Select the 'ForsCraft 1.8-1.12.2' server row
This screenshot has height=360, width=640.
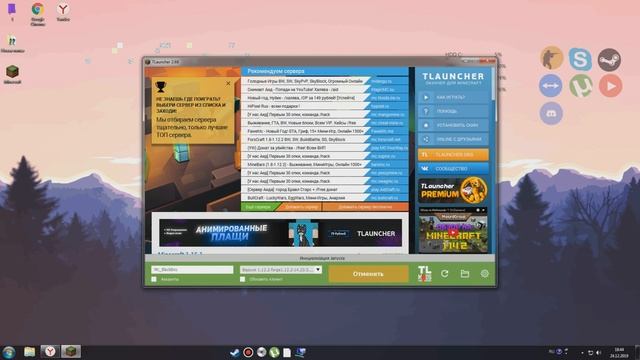(324, 140)
